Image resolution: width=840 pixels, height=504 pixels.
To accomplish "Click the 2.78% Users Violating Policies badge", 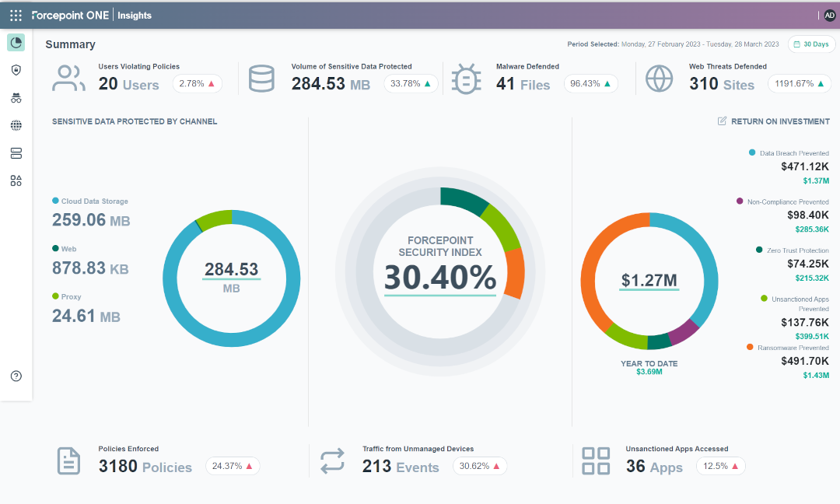I will [197, 84].
